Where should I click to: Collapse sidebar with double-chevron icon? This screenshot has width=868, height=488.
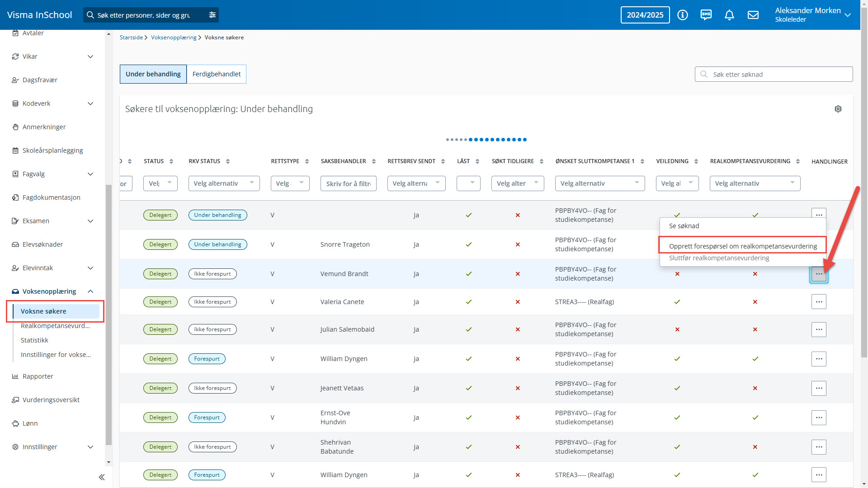[102, 477]
